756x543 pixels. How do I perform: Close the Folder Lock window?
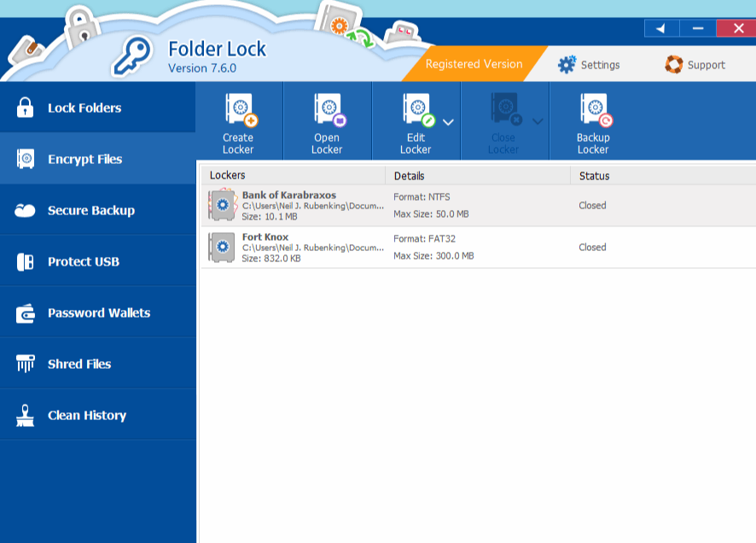pos(737,28)
